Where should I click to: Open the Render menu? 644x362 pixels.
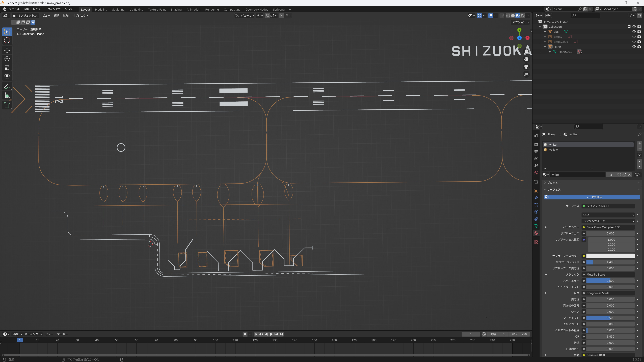[x=38, y=9]
